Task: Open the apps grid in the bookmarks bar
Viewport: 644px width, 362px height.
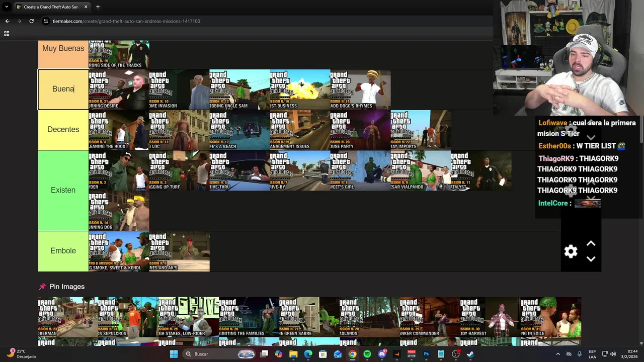Action: pyautogui.click(x=7, y=34)
